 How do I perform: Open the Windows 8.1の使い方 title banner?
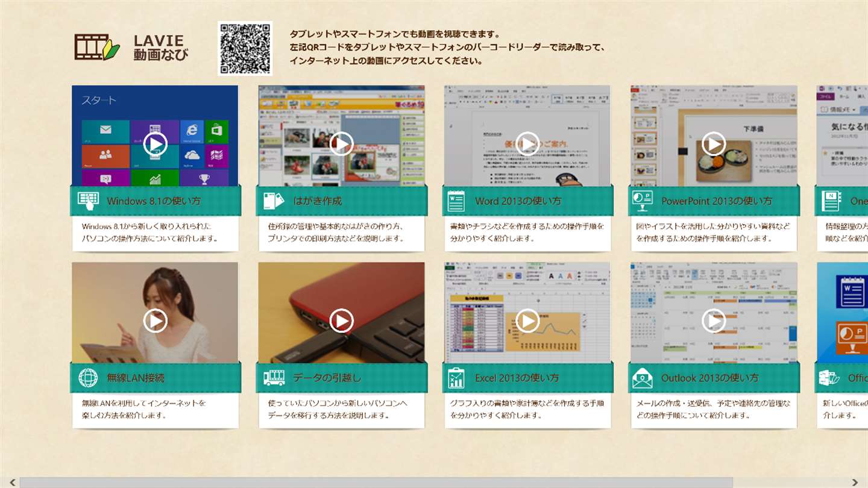tap(156, 201)
